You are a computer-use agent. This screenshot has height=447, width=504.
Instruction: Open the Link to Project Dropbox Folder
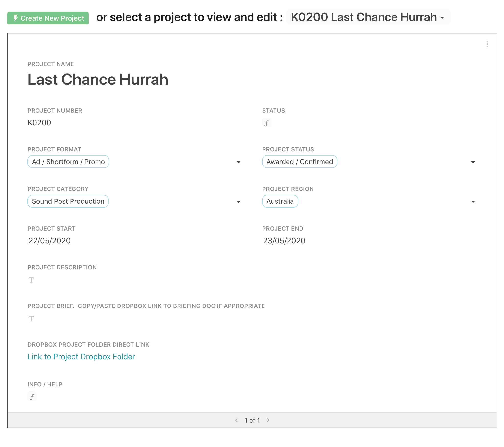[x=81, y=357]
